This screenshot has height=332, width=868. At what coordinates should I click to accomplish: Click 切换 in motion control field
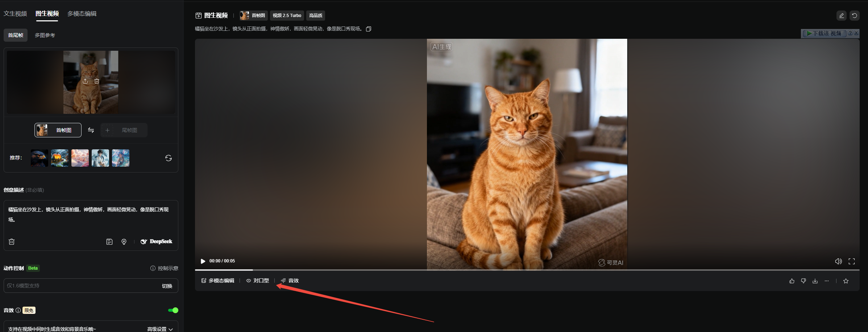167,286
